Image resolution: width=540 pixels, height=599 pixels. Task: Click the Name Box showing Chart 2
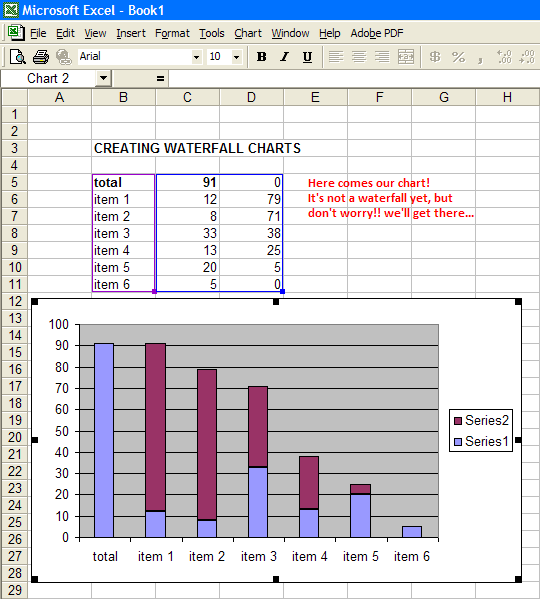[x=48, y=79]
